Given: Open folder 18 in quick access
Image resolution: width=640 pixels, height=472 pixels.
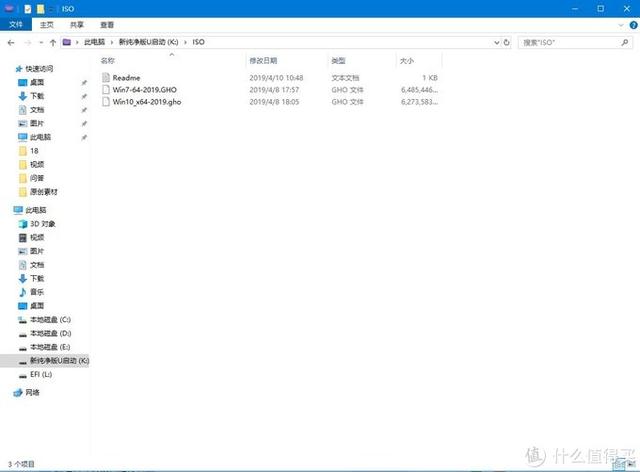Looking at the screenshot, I should click(34, 151).
